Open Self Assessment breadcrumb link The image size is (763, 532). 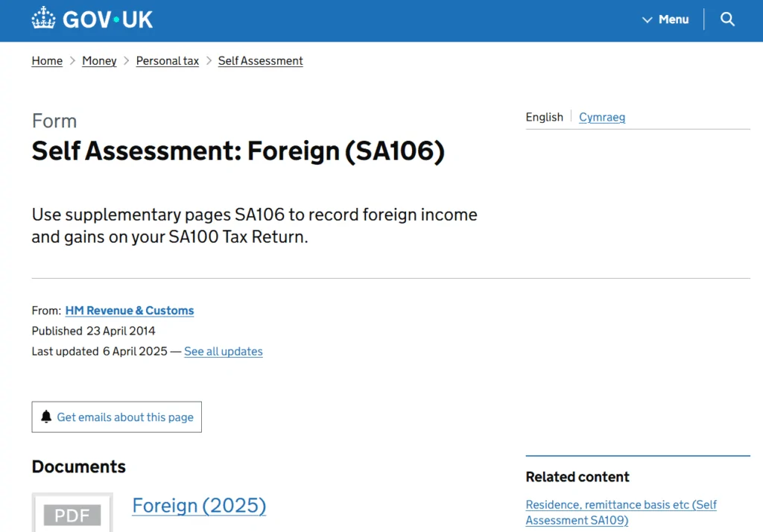[261, 61]
